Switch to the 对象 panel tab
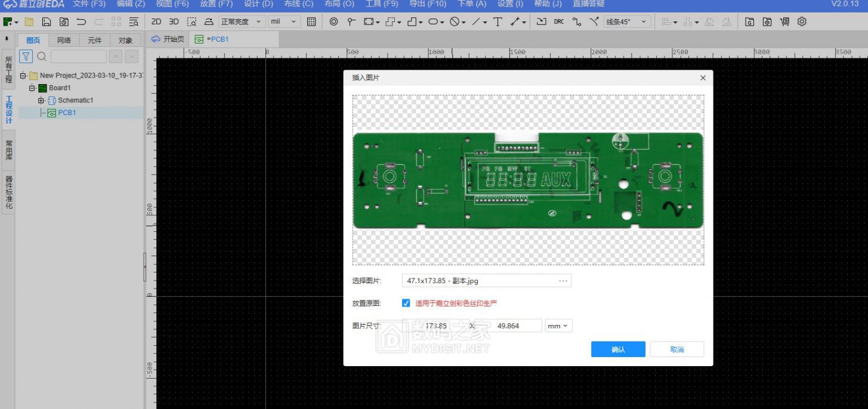Viewport: 868px width, 409px height. pos(125,41)
